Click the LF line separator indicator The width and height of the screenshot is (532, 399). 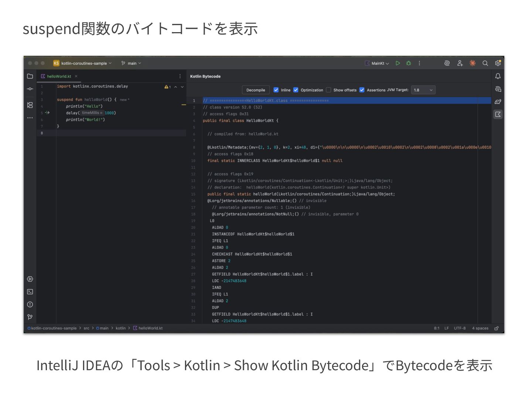[x=447, y=328]
